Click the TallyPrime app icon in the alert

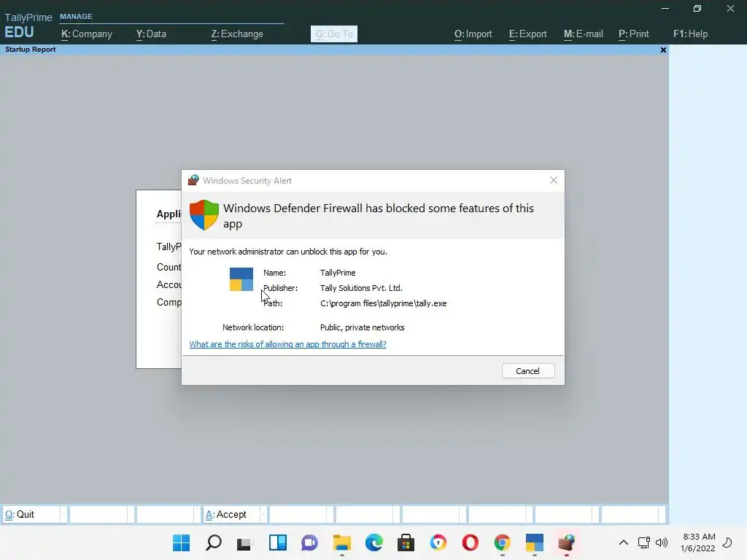tap(241, 279)
